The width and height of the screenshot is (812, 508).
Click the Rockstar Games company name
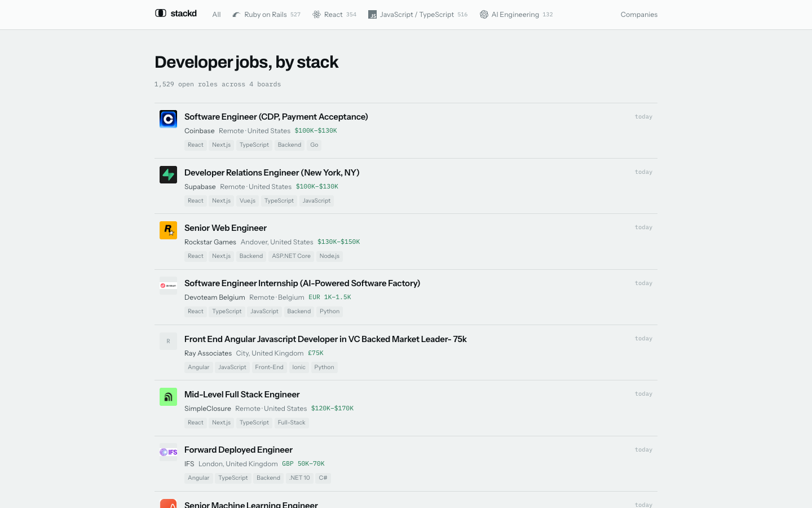pyautogui.click(x=210, y=242)
